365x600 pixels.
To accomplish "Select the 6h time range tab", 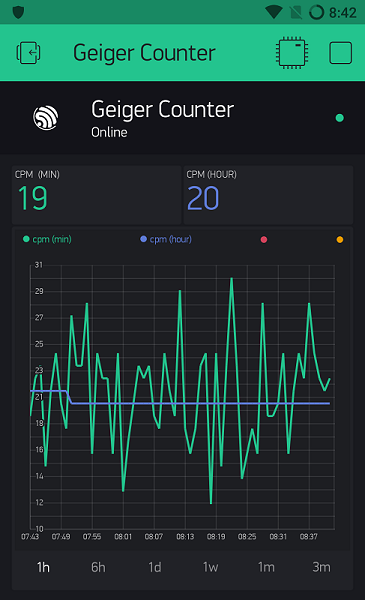I will (x=98, y=567).
